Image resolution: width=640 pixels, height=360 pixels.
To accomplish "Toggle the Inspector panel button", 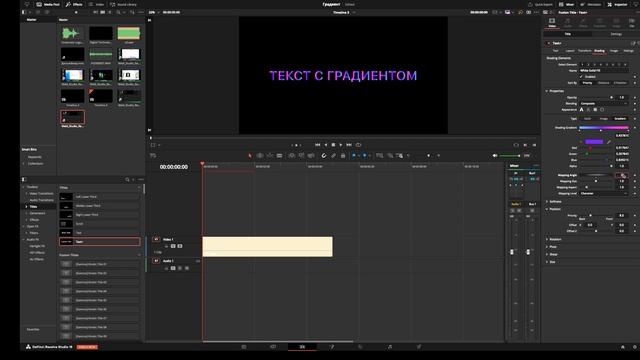I will [617, 4].
